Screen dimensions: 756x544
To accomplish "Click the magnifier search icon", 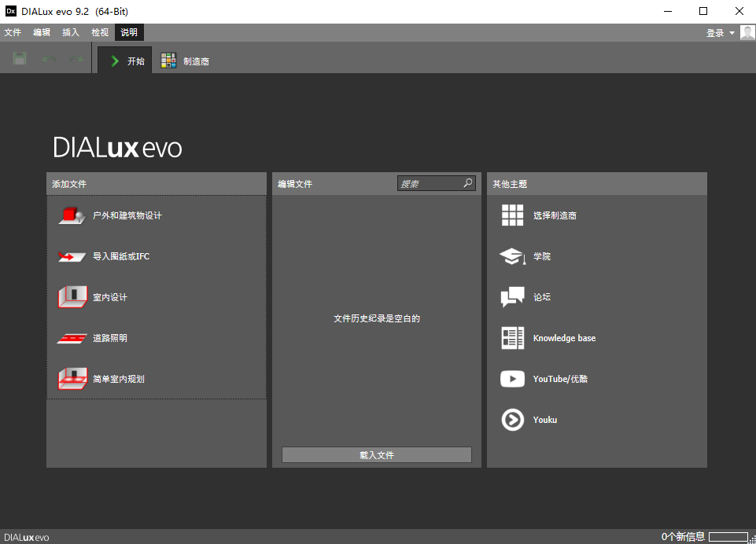I will pyautogui.click(x=468, y=183).
